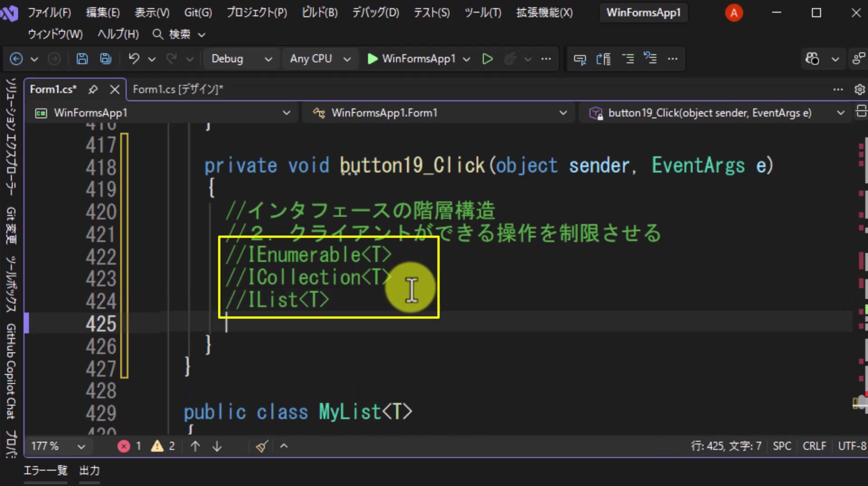This screenshot has height=486, width=868.
Task: Open the Git 変更 side tab
Action: coord(11,225)
